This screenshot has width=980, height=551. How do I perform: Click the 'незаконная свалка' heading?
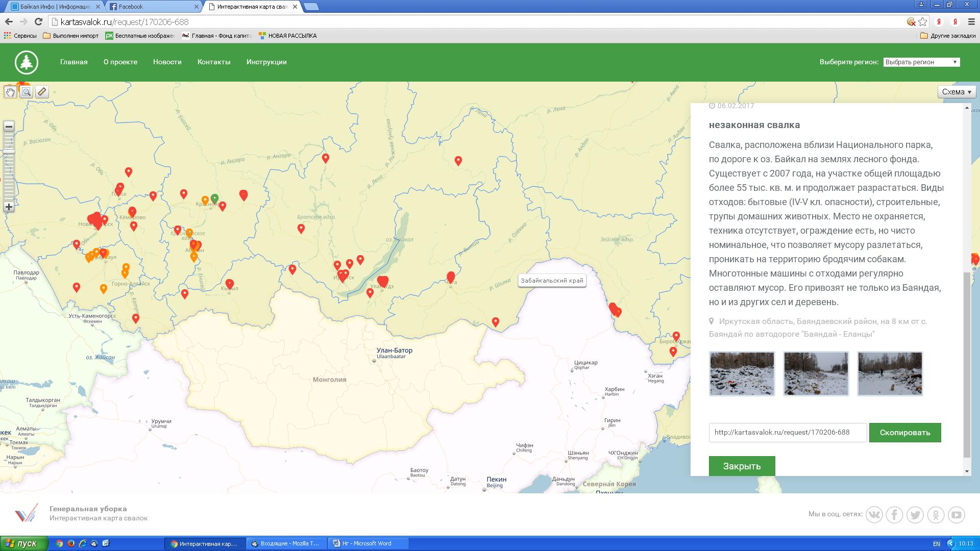pos(754,125)
